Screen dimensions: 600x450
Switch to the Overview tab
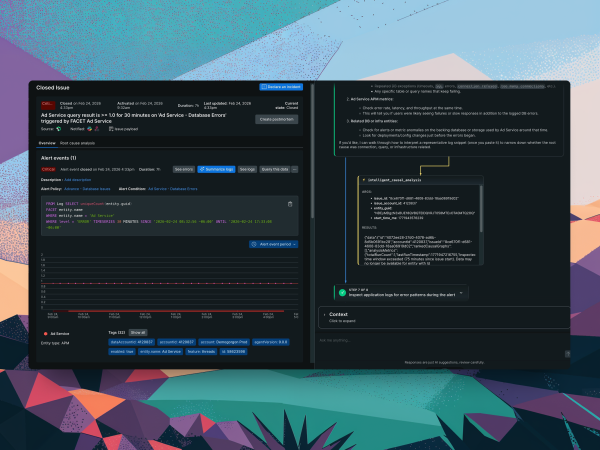pos(47,143)
